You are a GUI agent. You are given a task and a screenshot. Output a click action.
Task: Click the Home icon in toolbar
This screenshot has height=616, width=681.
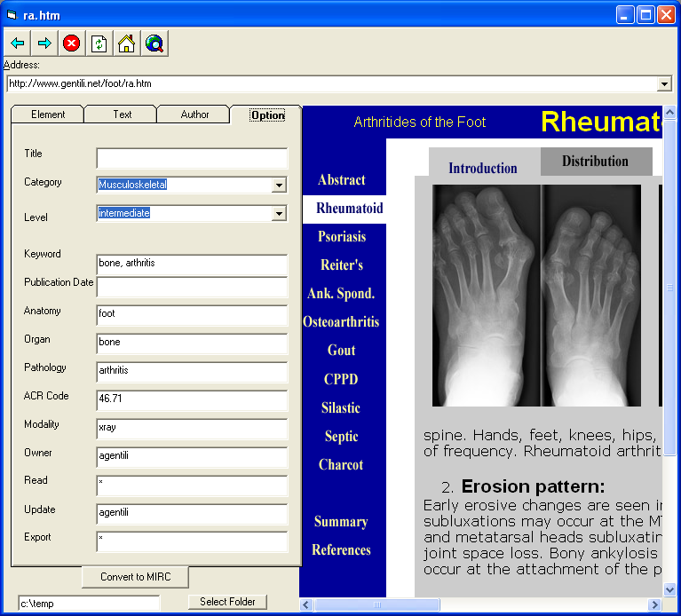pos(126,43)
